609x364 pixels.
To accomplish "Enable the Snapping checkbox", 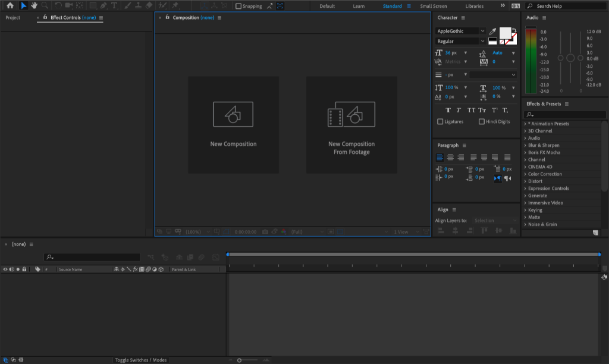I will (238, 6).
